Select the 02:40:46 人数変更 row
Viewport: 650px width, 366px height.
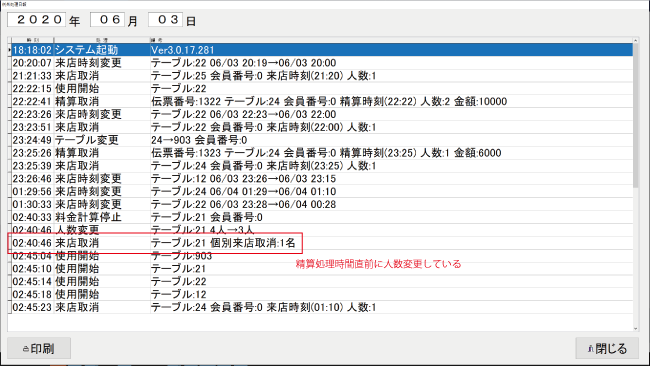coord(322,230)
